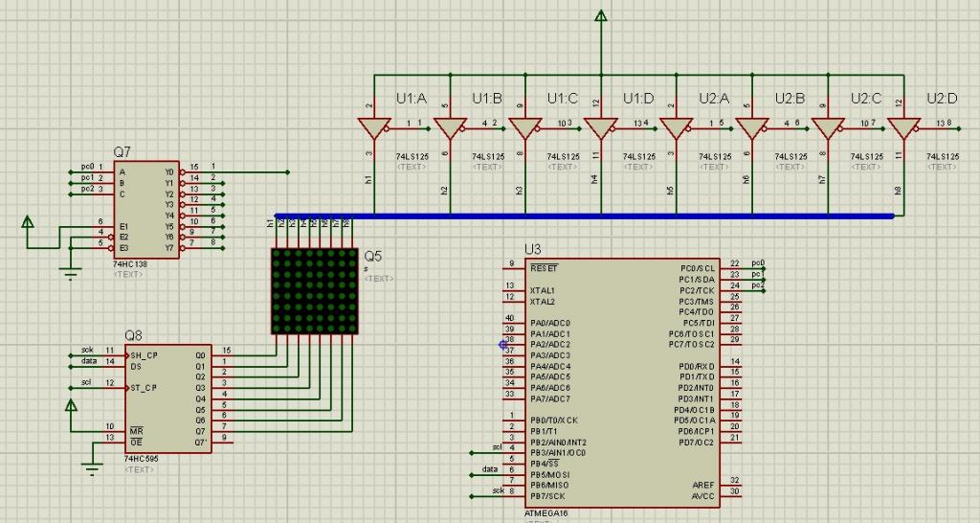Select the U2:C tri-state buffer symbol
This screenshot has width=980, height=523.
pos(828,128)
